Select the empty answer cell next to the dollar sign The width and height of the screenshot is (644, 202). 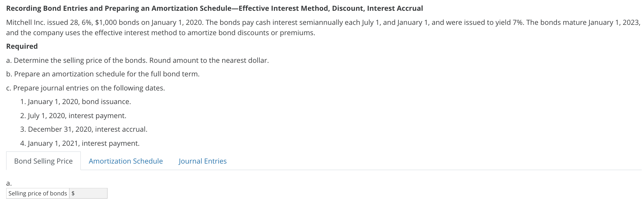(93, 193)
